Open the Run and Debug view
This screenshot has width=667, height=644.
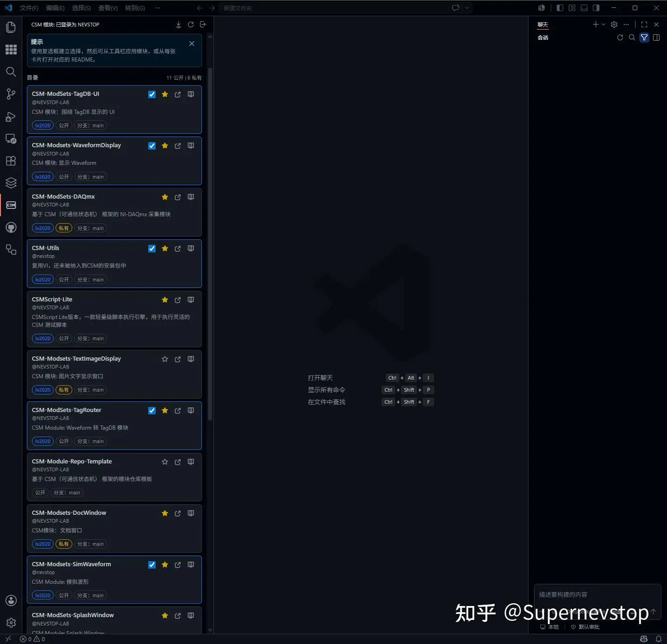11,116
